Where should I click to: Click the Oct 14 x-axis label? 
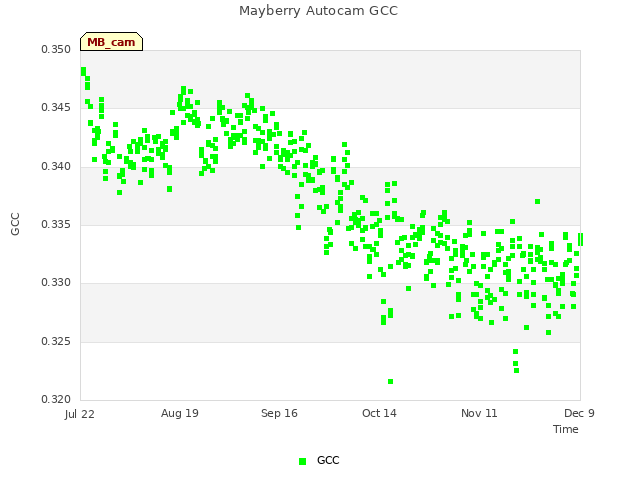[x=379, y=413]
